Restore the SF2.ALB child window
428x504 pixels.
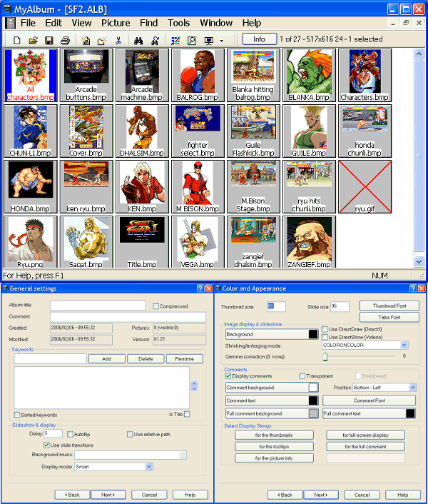406,23
